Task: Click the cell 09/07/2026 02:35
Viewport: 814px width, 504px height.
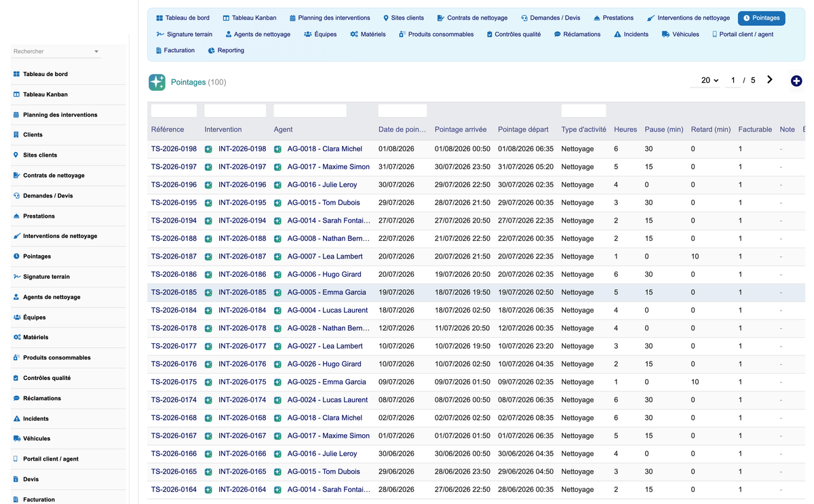Action: coord(526,382)
